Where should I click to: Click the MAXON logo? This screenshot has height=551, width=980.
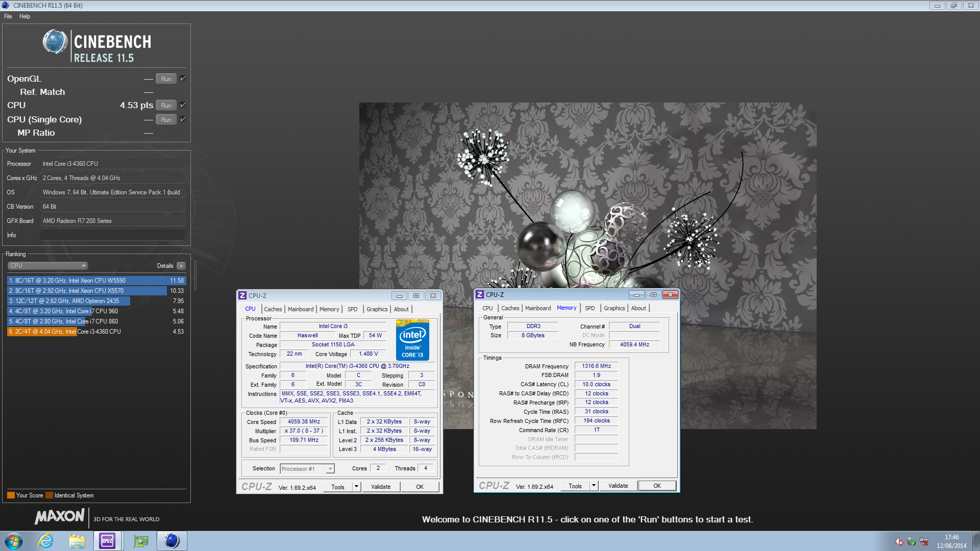(60, 516)
